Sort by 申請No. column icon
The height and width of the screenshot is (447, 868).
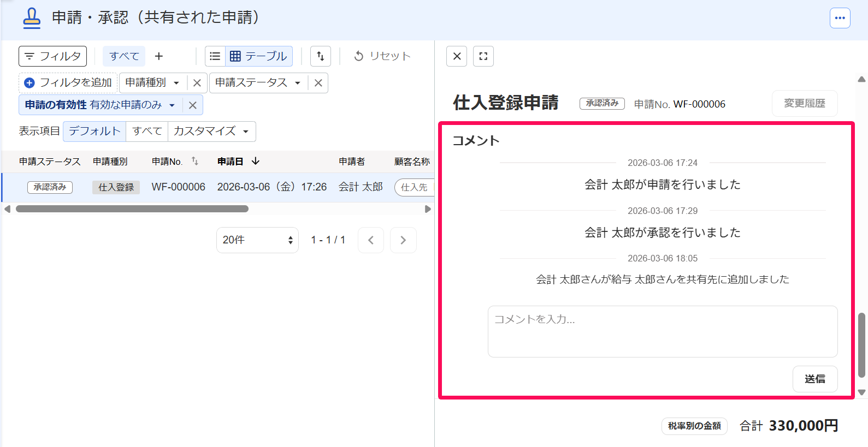point(195,161)
